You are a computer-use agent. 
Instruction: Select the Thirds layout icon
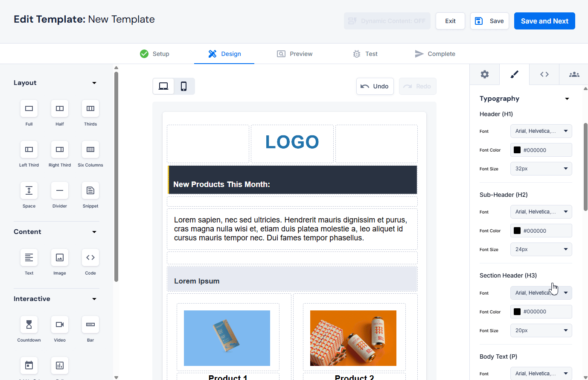coord(90,109)
